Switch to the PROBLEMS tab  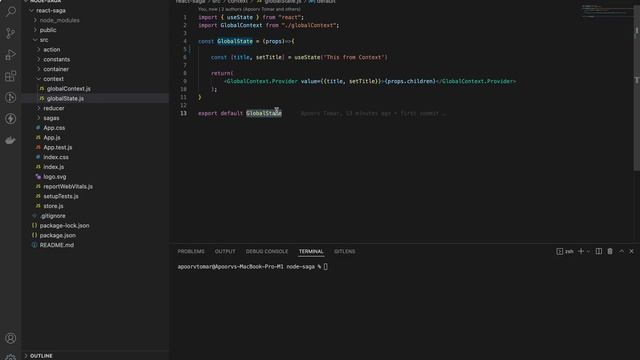191,251
